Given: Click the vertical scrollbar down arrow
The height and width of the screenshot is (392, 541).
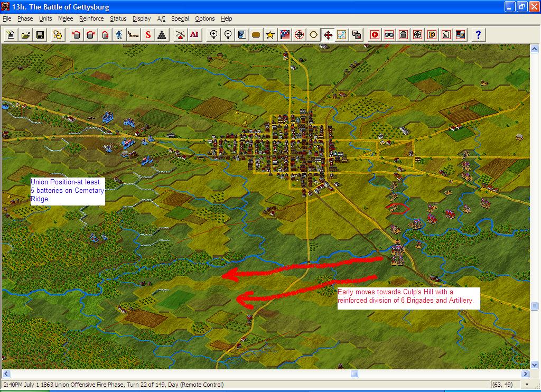Looking at the screenshot, I should [x=535, y=365].
